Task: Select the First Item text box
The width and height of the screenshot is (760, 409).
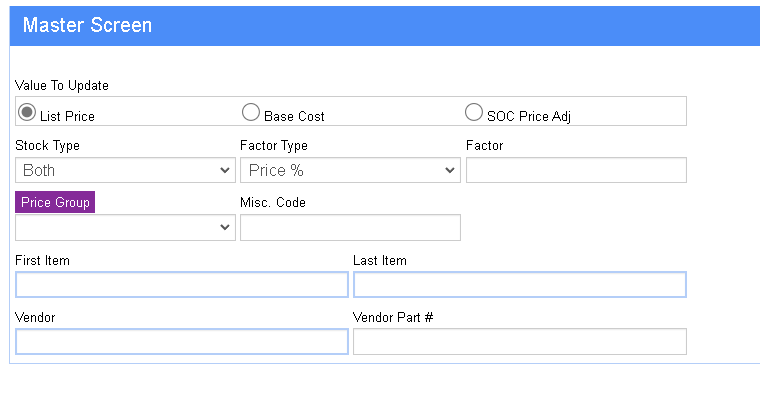Action: pyautogui.click(x=182, y=284)
